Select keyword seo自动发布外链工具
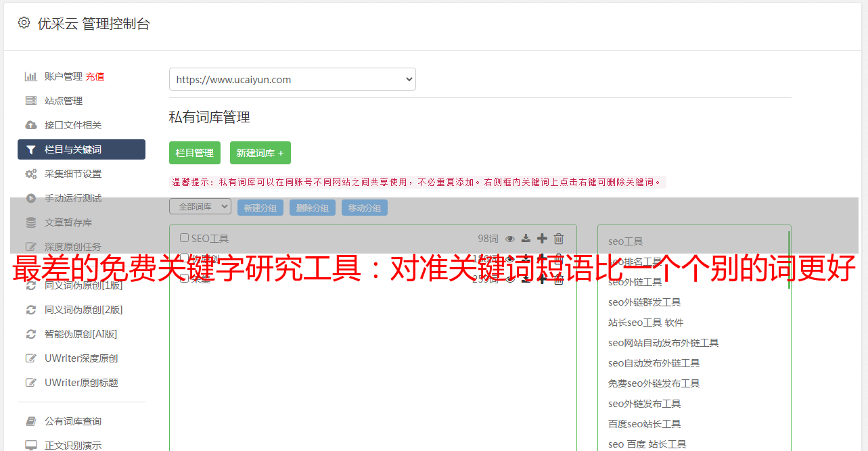Viewport: 868px width, 451px height. (x=654, y=363)
